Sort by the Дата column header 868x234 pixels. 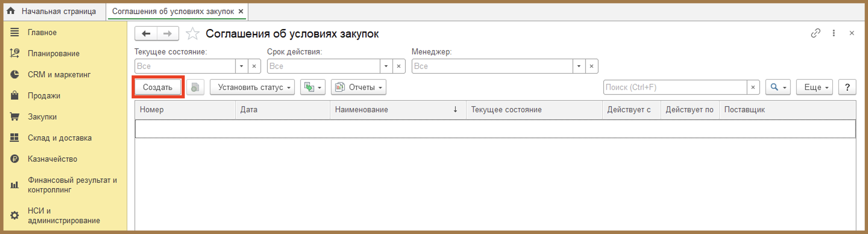282,109
